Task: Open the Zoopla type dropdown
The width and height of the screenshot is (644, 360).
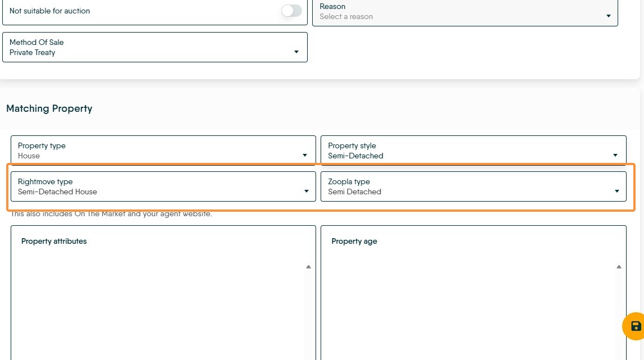Action: [x=473, y=186]
